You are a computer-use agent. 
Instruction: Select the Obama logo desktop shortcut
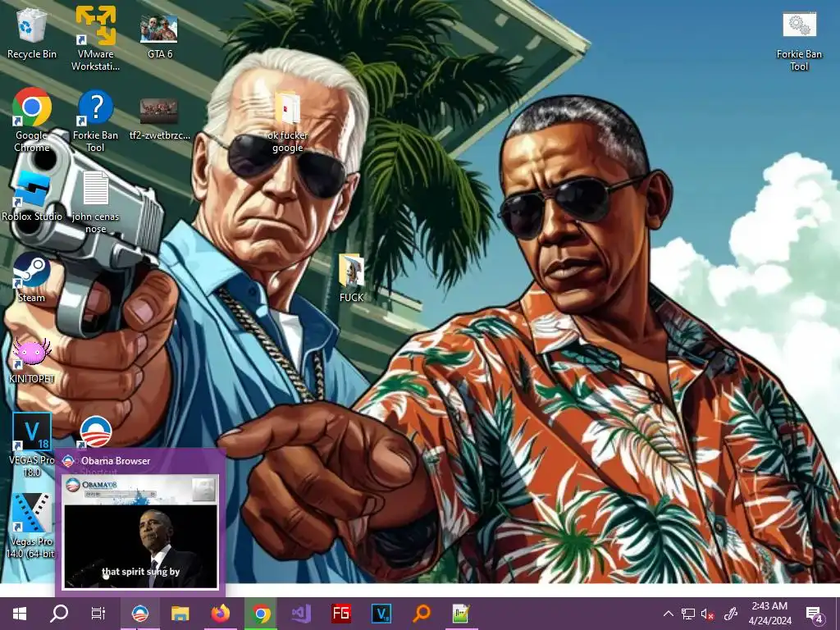pyautogui.click(x=96, y=431)
